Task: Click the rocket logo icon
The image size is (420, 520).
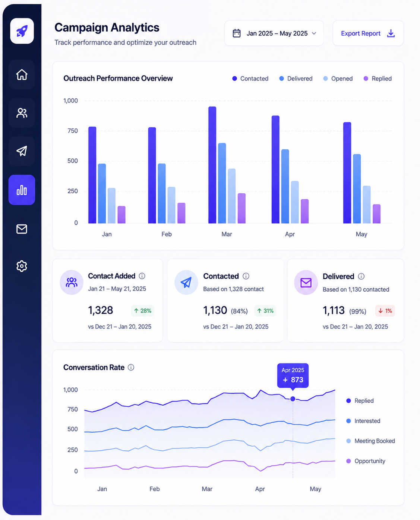Action: coord(22,31)
